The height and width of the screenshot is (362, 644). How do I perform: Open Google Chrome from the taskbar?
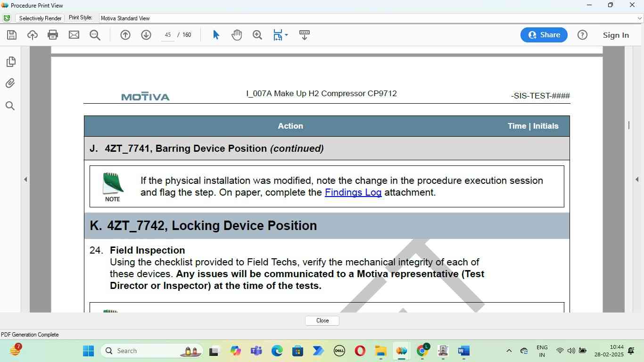click(422, 350)
